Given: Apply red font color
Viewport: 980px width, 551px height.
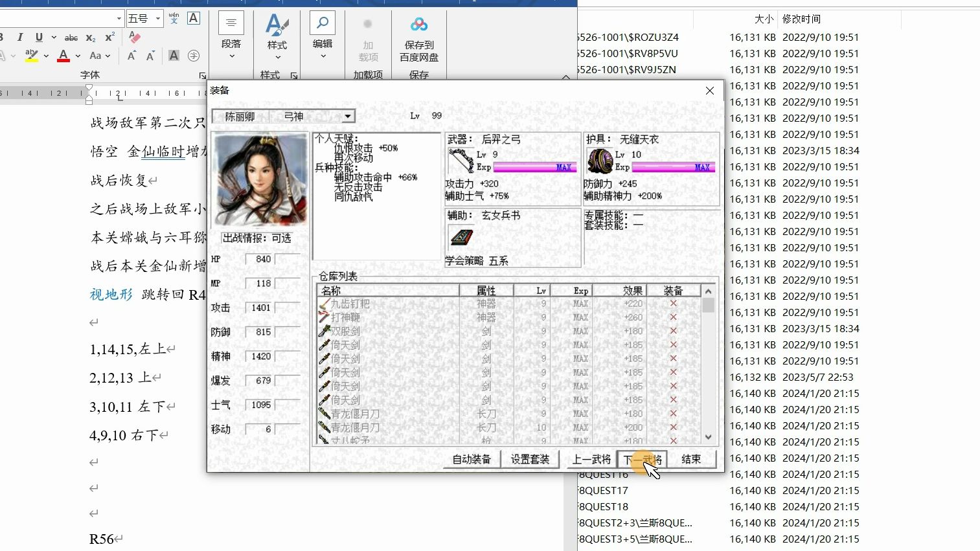Looking at the screenshot, I should pos(63,56).
